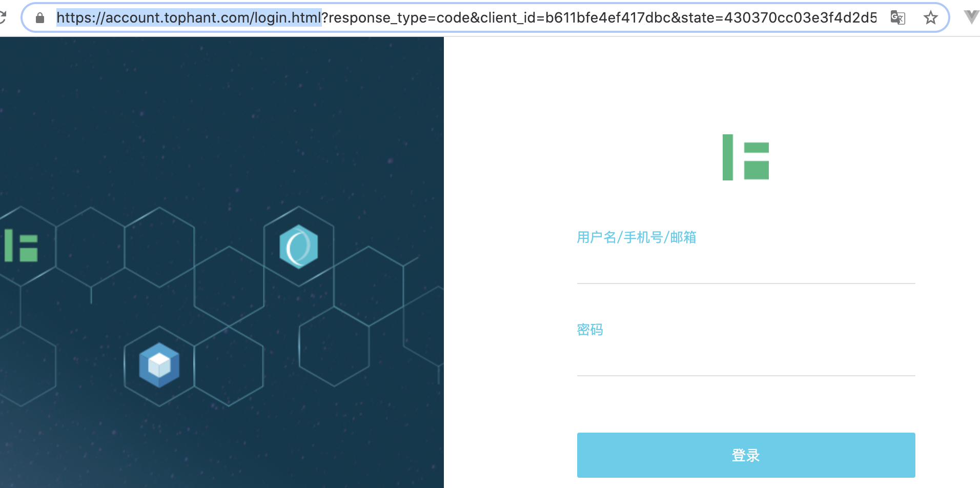This screenshot has height=488, width=980.
Task: Click the 登录 login button
Action: pyautogui.click(x=746, y=455)
